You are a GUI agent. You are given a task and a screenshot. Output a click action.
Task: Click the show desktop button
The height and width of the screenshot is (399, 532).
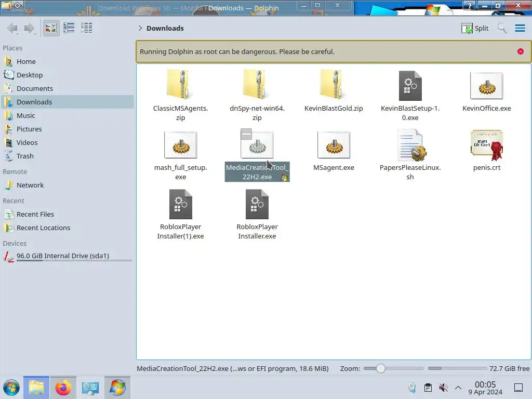point(518,388)
